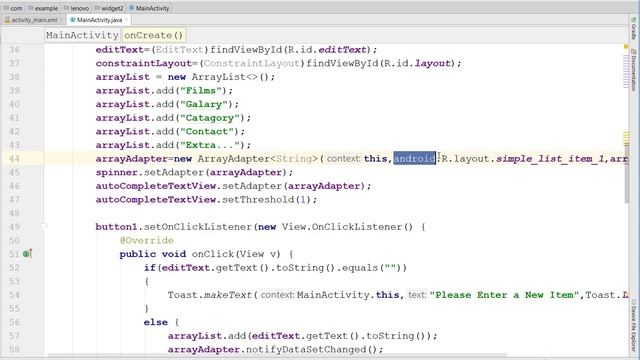Click the "Please Enter a New Item" string
The image size is (640, 360).
[x=505, y=295]
